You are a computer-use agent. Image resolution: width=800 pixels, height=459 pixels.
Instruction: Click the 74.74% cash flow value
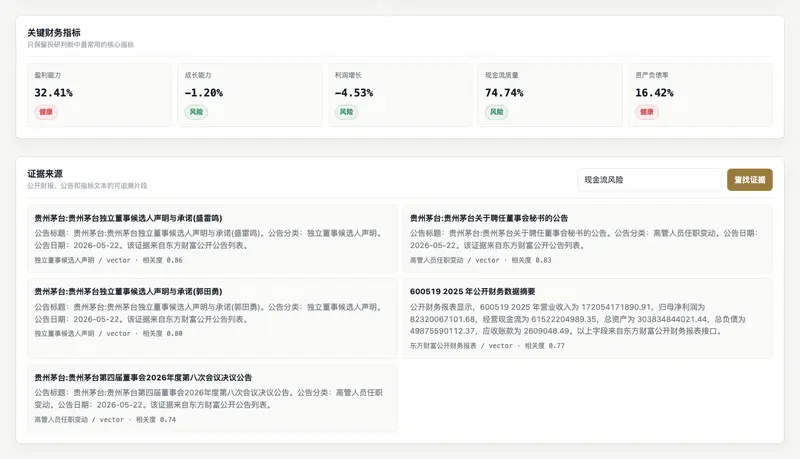click(504, 93)
